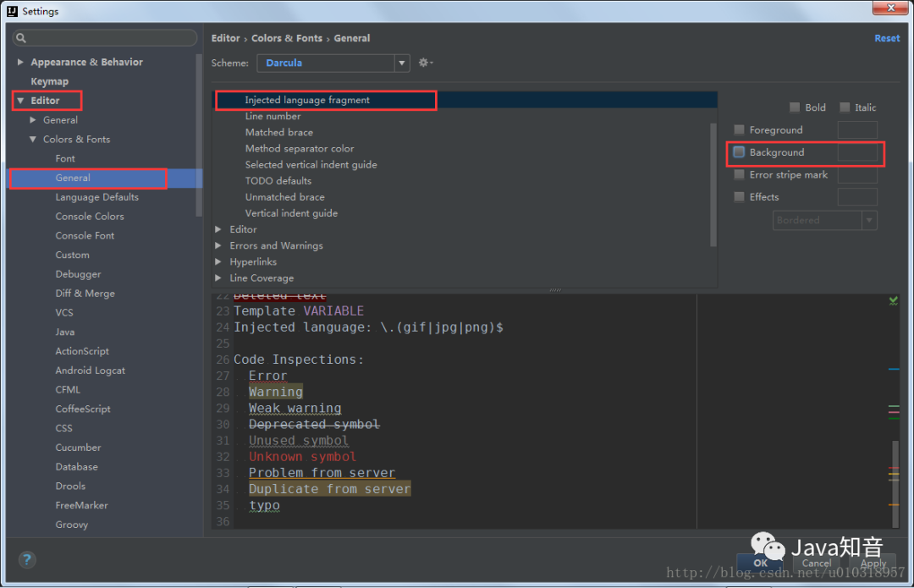Open the Android Logcat colors page
914x588 pixels.
(x=91, y=370)
